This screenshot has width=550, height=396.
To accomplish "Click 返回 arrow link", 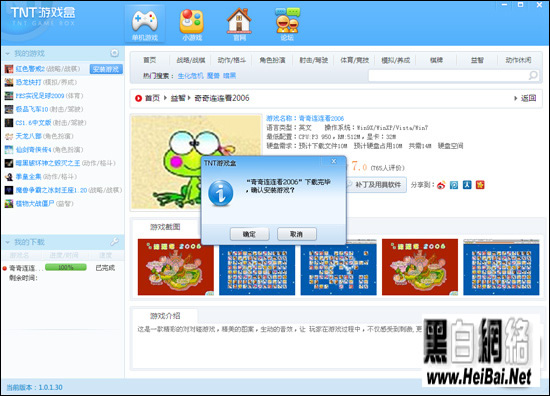I will tap(525, 98).
